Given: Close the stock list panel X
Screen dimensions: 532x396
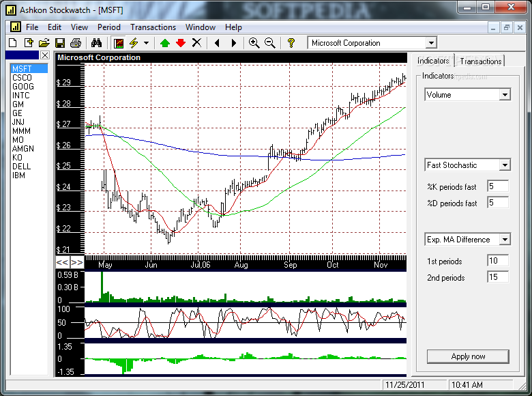Looking at the screenshot, I should coord(45,55).
